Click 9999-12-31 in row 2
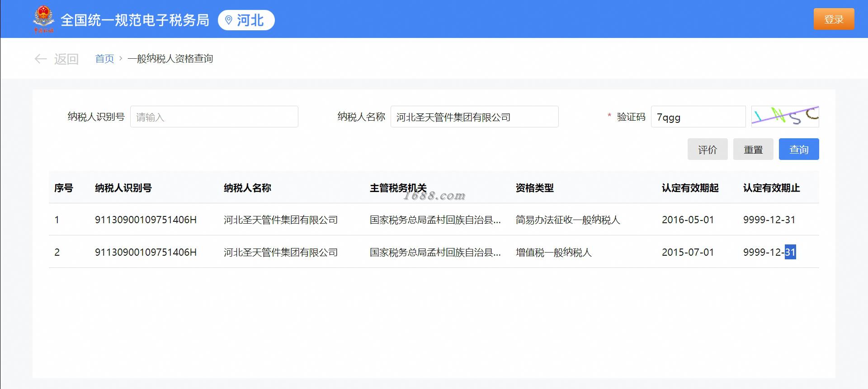 click(x=769, y=253)
